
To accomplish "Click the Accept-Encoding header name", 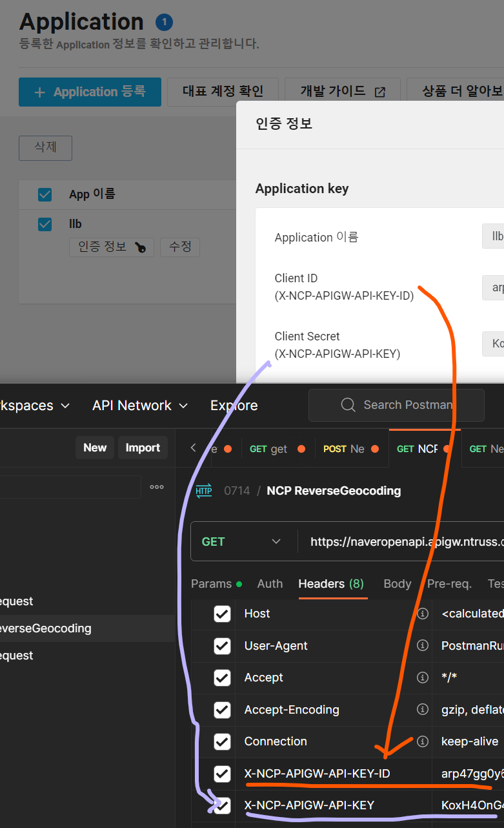I will pyautogui.click(x=292, y=710).
